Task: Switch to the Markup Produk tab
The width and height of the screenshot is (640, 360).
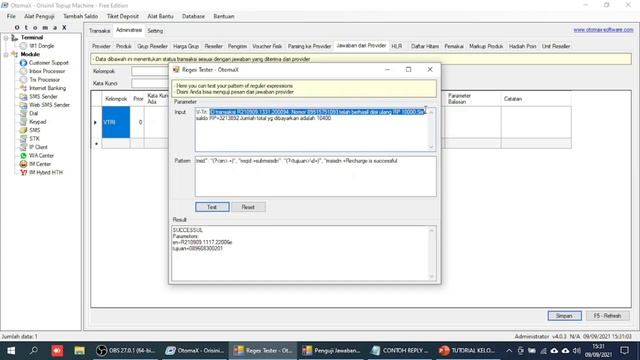Action: (x=486, y=46)
